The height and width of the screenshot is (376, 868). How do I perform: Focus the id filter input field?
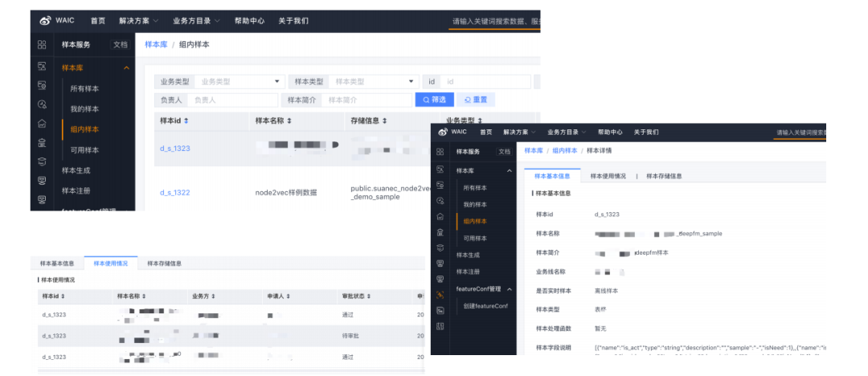coord(485,81)
